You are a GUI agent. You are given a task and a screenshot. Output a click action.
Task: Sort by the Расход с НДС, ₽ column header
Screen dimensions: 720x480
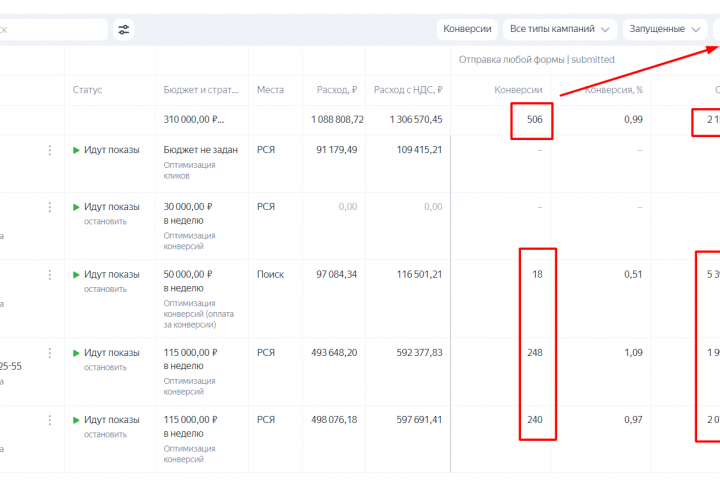[x=408, y=90]
